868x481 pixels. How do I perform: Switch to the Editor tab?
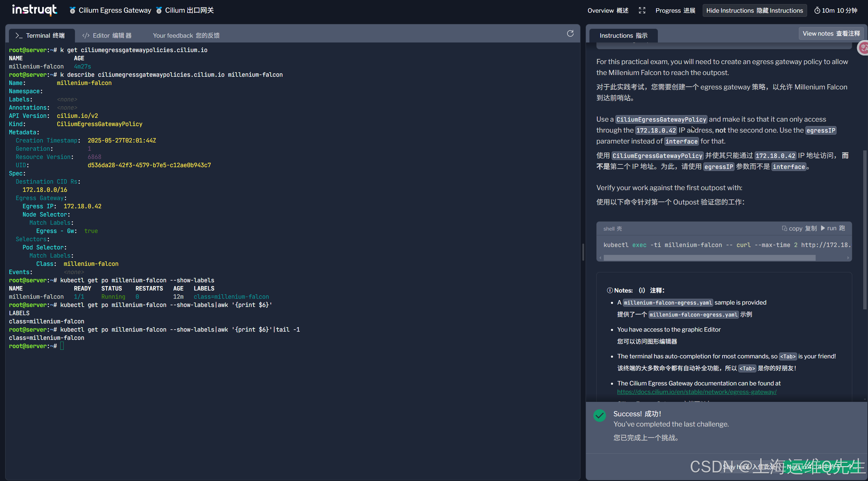point(107,36)
